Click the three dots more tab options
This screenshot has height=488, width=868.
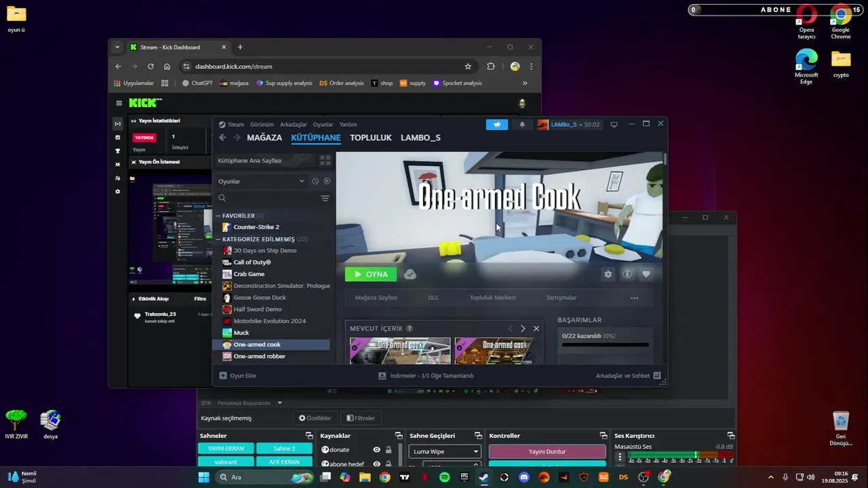click(x=634, y=298)
